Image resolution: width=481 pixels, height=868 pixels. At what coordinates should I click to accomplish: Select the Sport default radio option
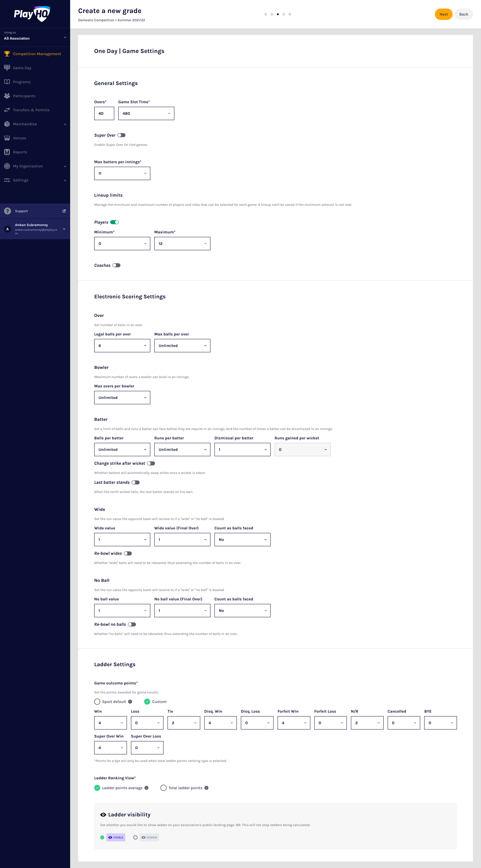click(97, 702)
